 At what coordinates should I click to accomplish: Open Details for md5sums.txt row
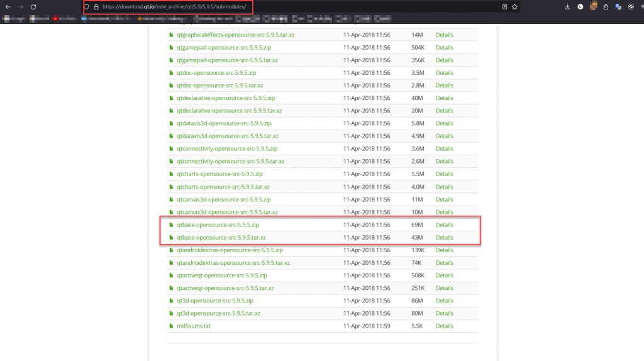(x=445, y=326)
